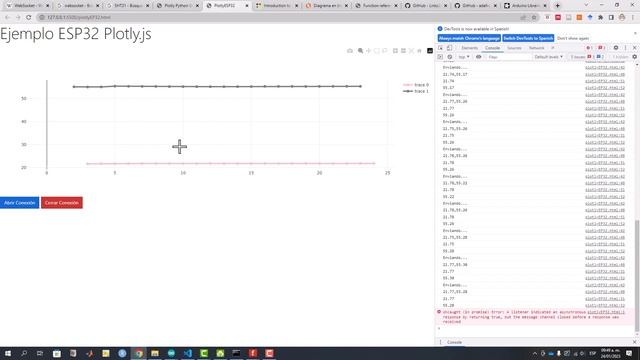This screenshot has height=360, width=640.
Task: Select the Plotly box select tool
Action: [377, 51]
